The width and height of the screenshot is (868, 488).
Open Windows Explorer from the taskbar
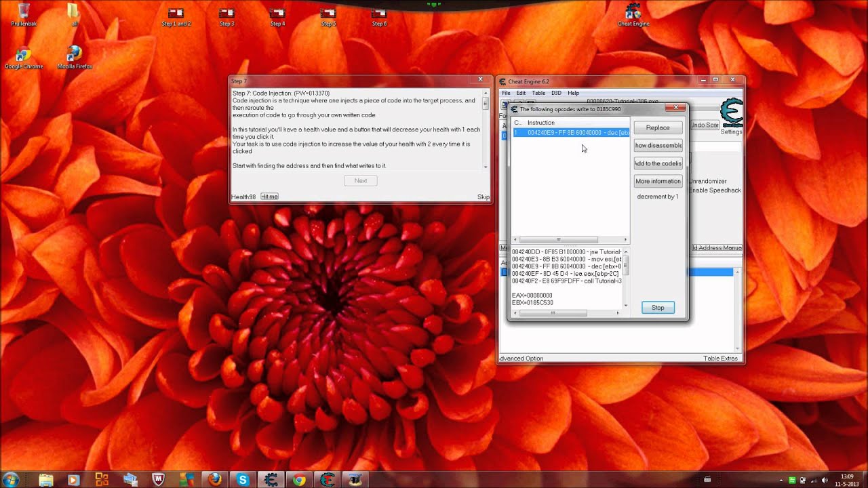coord(46,480)
